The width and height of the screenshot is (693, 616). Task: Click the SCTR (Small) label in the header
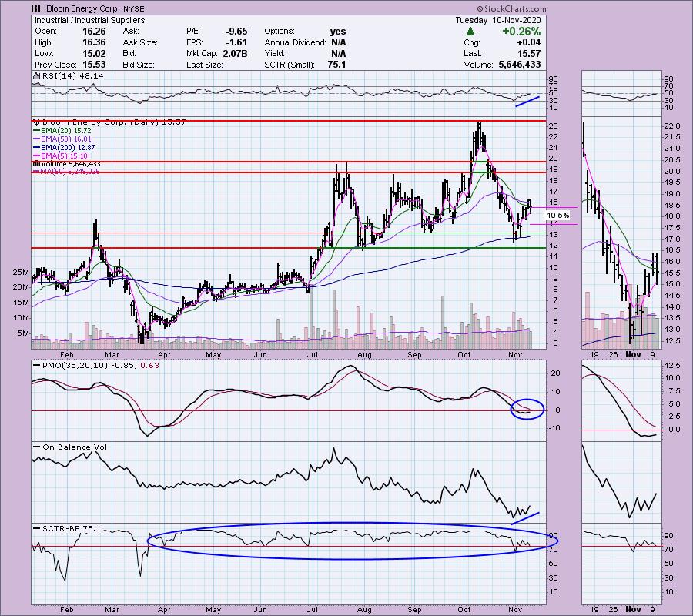click(x=290, y=65)
